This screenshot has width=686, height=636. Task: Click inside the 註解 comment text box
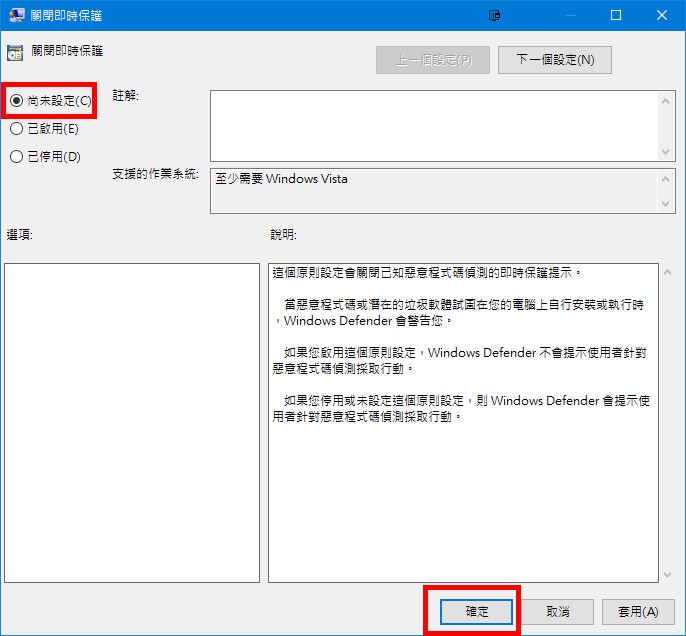(x=434, y=126)
